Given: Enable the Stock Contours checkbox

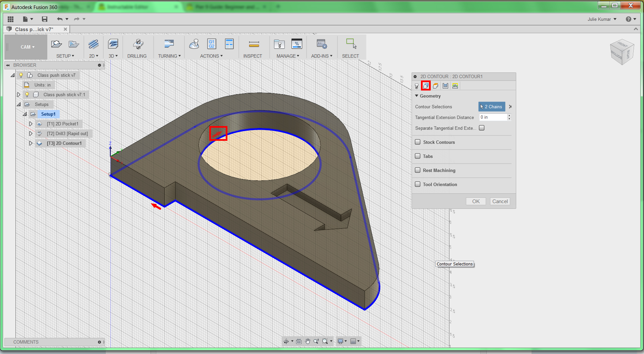Looking at the screenshot, I should coord(418,142).
